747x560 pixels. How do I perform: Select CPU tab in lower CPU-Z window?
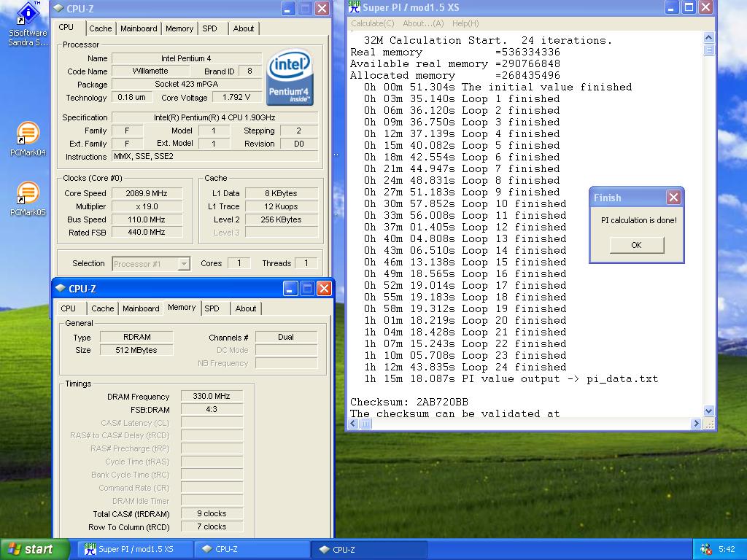pos(68,308)
